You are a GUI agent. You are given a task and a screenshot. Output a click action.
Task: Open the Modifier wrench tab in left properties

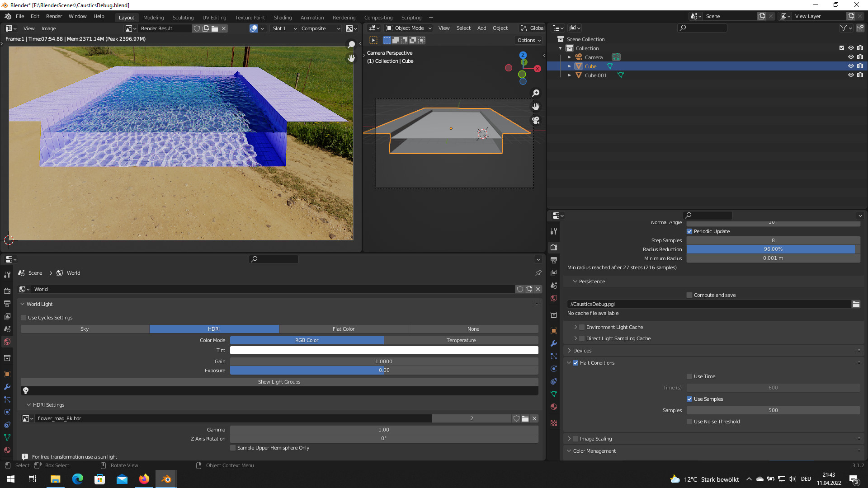click(x=7, y=387)
